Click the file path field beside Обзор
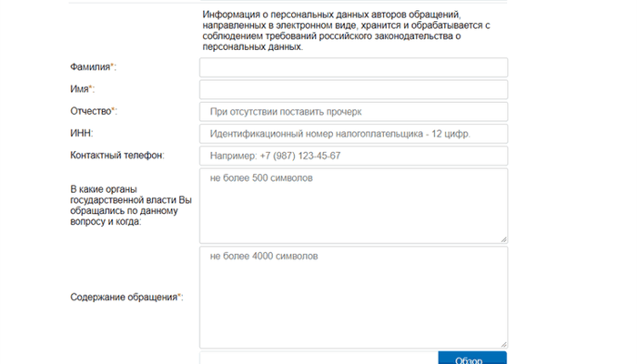This screenshot has height=364, width=637. pyautogui.click(x=318, y=358)
